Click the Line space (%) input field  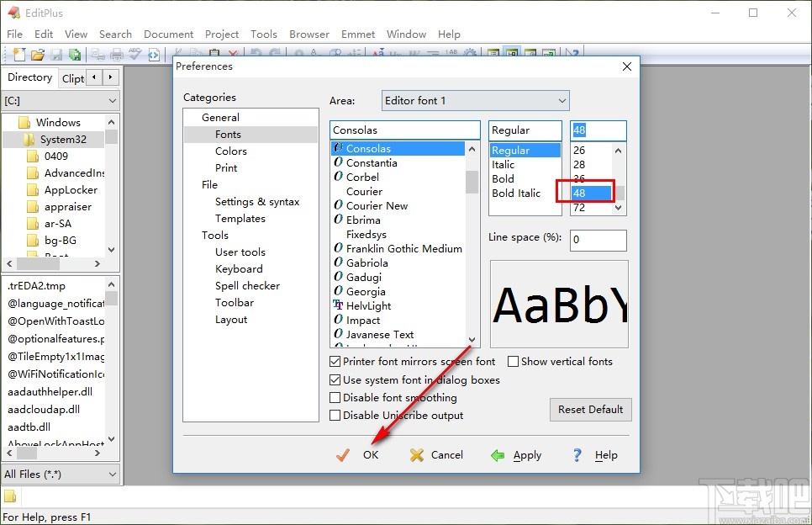pos(598,240)
